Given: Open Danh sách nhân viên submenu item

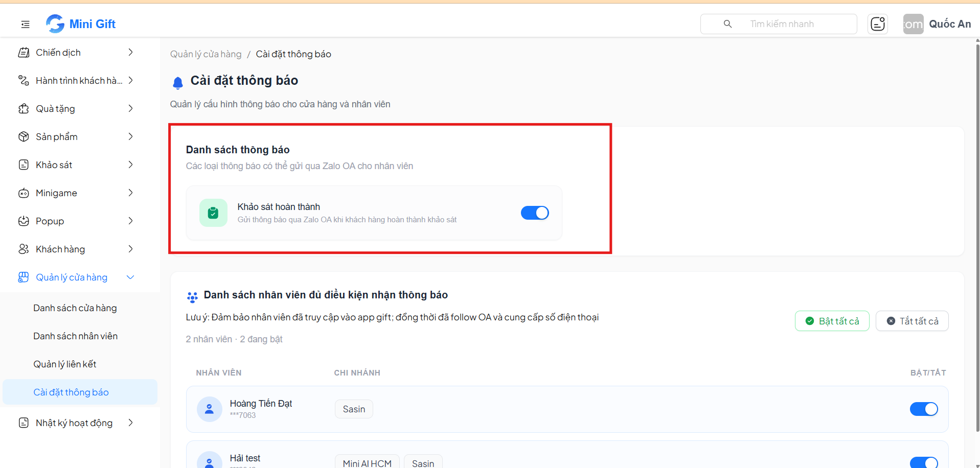Looking at the screenshot, I should click(x=76, y=336).
